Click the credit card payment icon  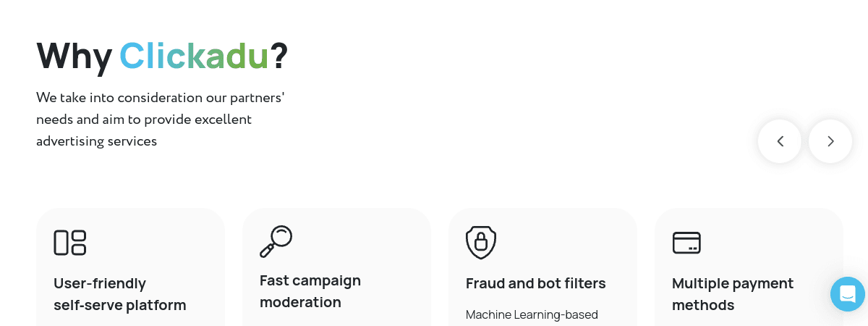tap(686, 243)
